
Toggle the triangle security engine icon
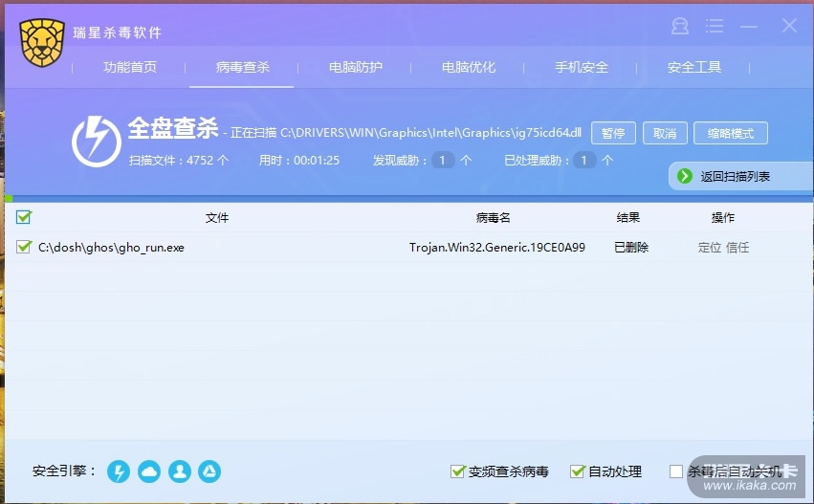pos(209,471)
